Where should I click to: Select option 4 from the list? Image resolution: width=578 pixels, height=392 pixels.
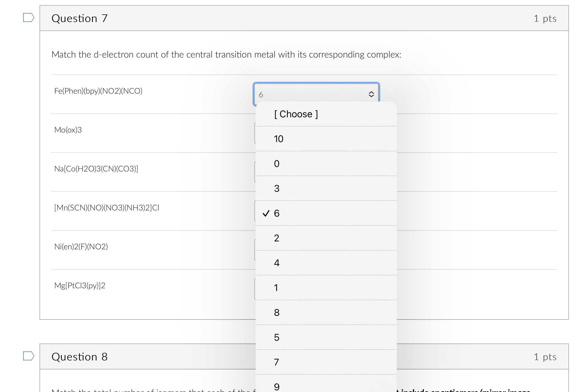pos(277,263)
